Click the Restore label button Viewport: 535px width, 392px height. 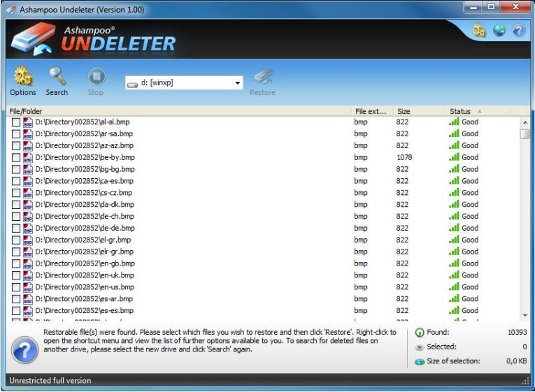point(262,92)
